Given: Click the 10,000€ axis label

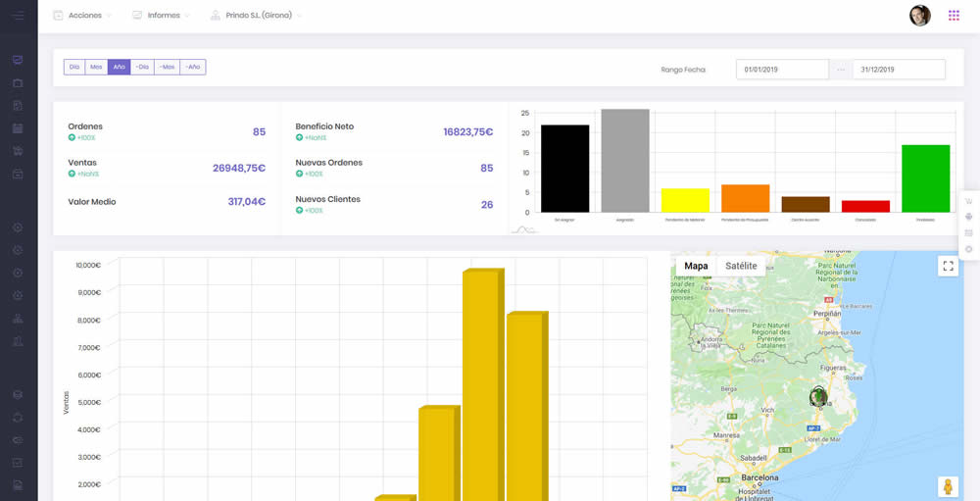Looking at the screenshot, I should (88, 265).
